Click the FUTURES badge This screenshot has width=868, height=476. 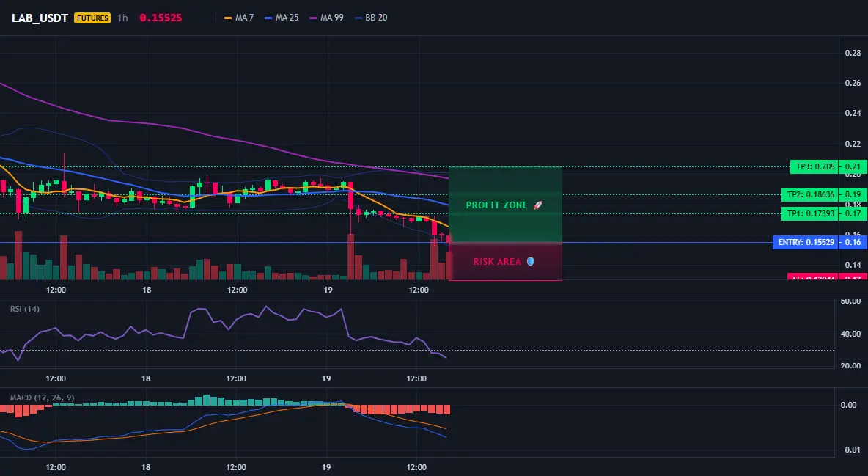92,18
